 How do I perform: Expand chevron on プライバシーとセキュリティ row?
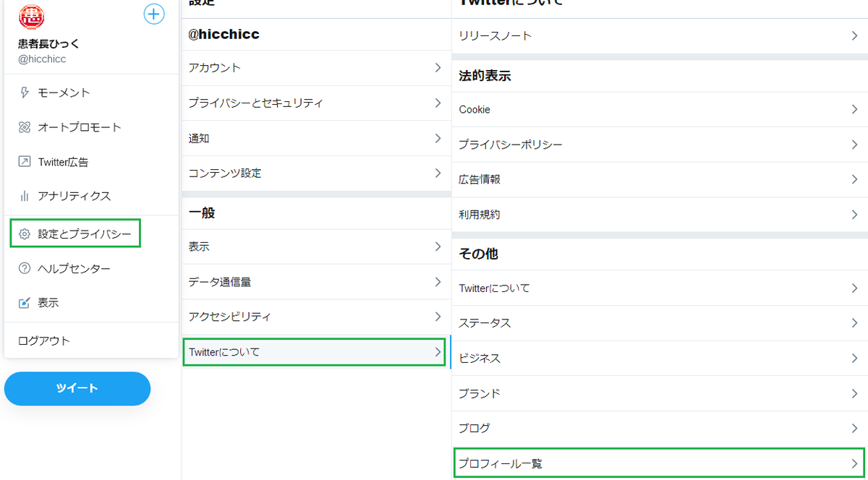pos(438,103)
